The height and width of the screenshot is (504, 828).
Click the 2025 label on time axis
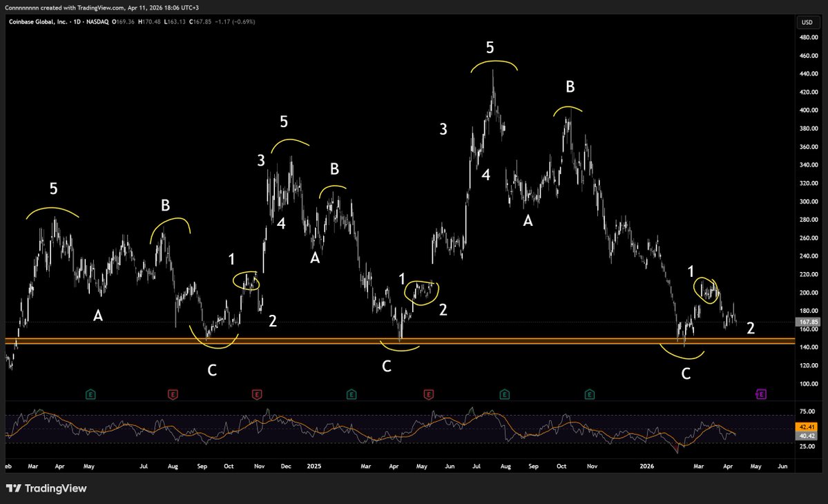(314, 466)
